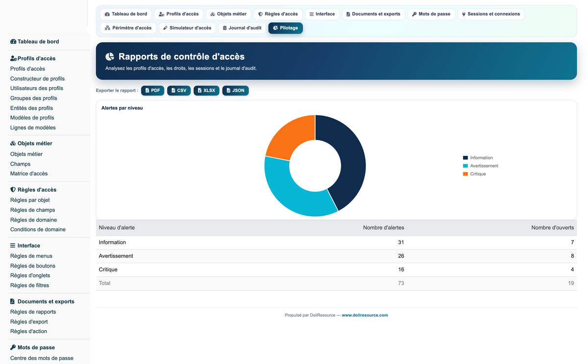
Task: Click the file icon on the PDF export button
Action: [x=147, y=91]
